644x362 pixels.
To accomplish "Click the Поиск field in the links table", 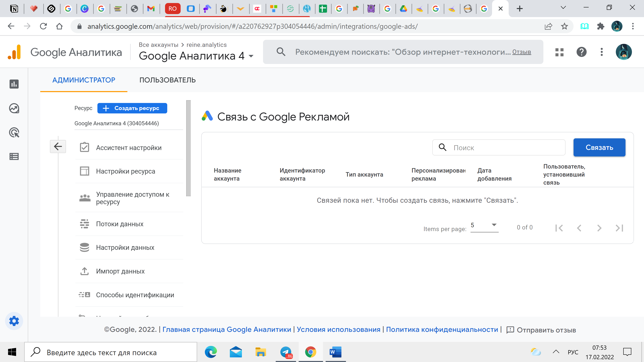I will coord(499,147).
